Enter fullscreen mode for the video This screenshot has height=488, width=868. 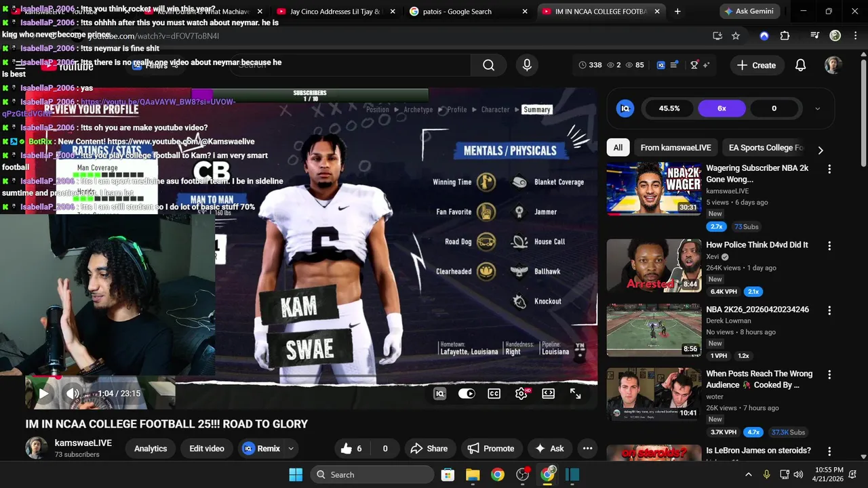click(x=576, y=394)
